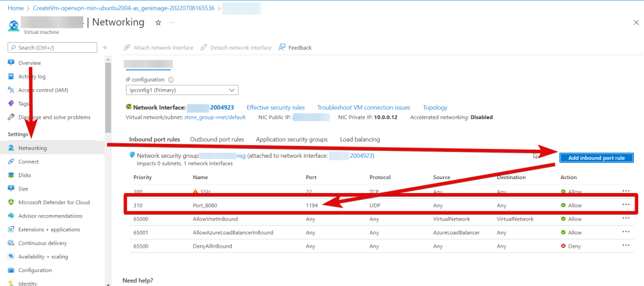Select the Networking sidebar icon
Screen dimensions: 644x286
[11, 148]
